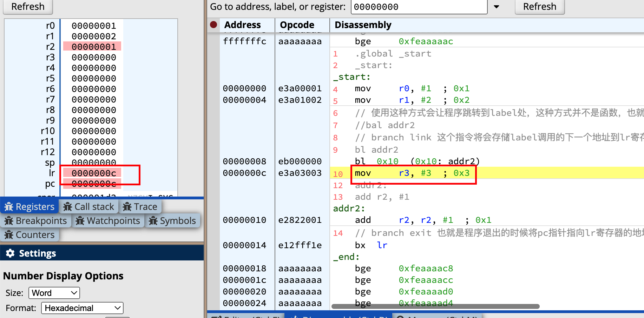Click the red breakpoint dot in column header
Screen dimensions: 644x318
click(213, 25)
